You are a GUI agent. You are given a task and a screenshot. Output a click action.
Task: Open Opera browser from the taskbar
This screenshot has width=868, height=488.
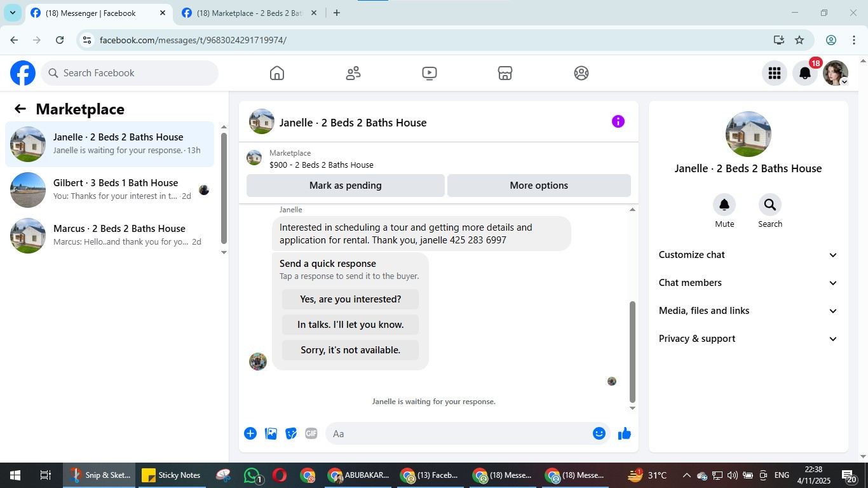[x=280, y=475]
